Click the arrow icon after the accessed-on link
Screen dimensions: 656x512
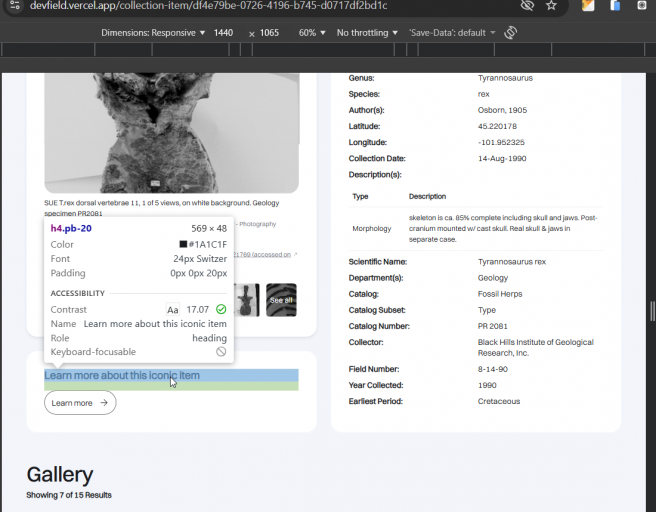click(295, 254)
